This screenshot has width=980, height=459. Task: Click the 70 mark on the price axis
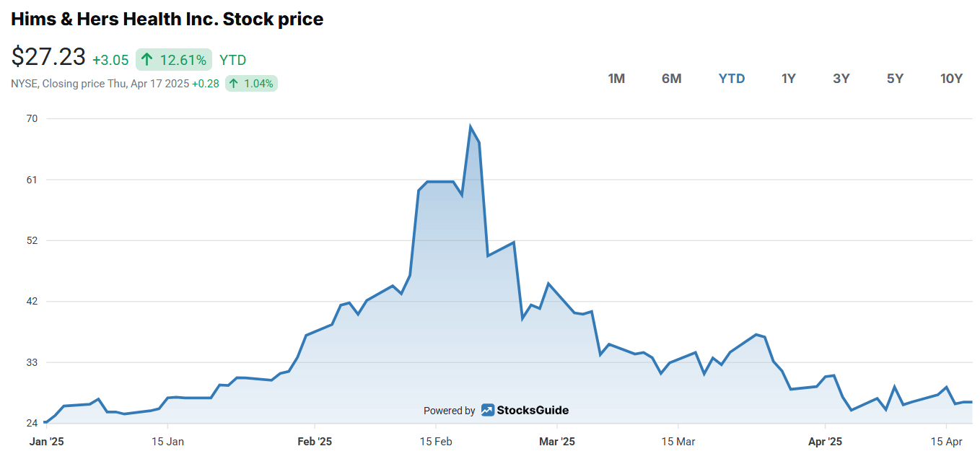coord(31,118)
